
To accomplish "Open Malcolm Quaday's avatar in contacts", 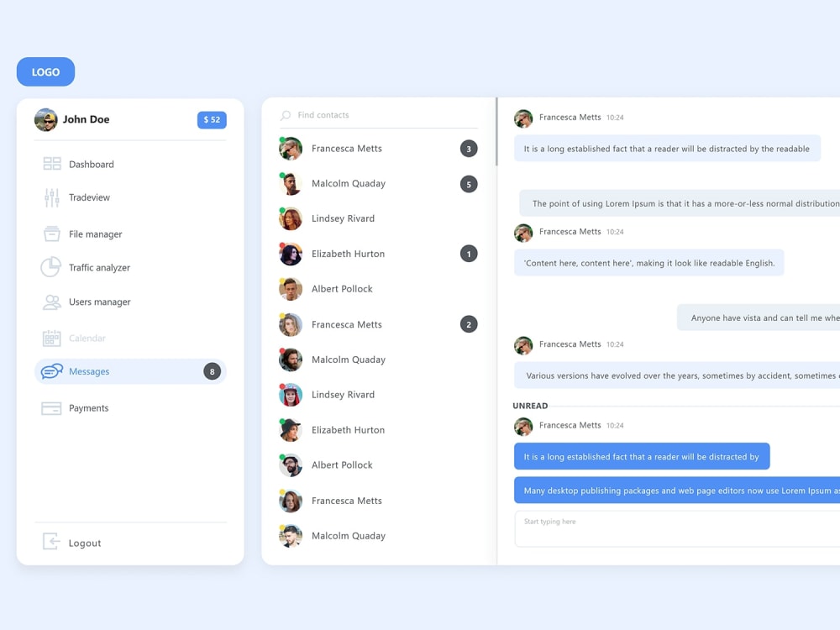I will (x=290, y=183).
